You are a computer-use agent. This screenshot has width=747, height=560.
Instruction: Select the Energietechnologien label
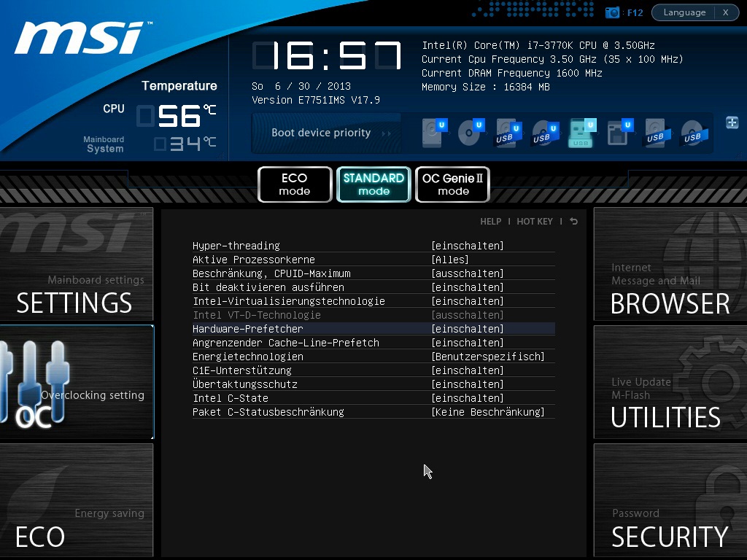(x=248, y=356)
